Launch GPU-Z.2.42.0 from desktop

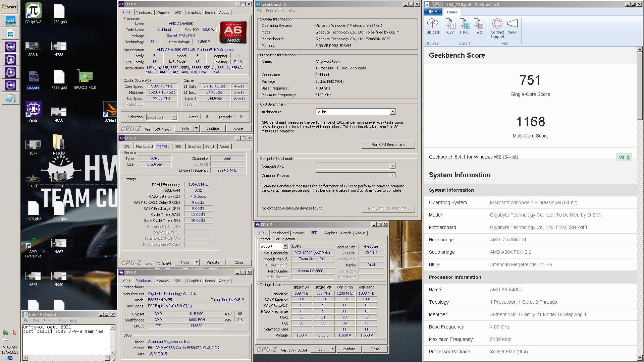click(x=85, y=80)
